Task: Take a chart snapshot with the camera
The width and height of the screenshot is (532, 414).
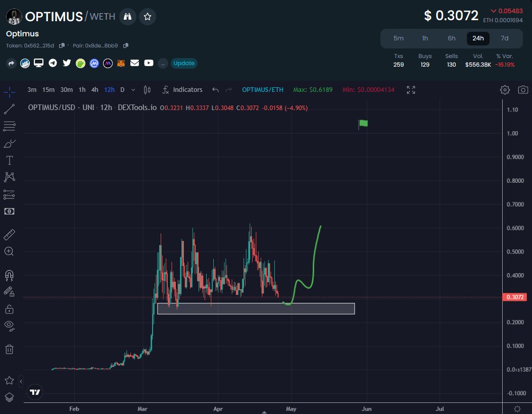Action: pos(523,89)
